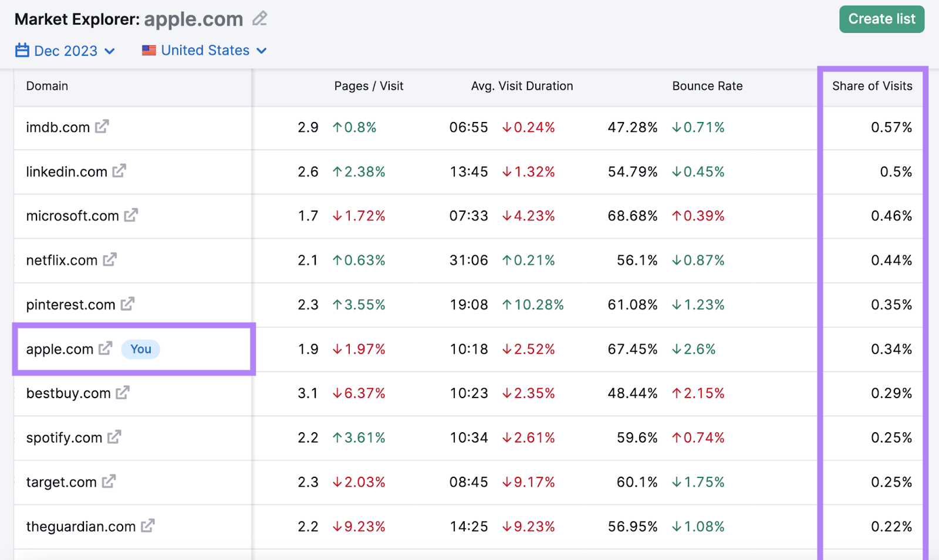Click microsoft.com bounce rate 68.68%

[x=632, y=216]
